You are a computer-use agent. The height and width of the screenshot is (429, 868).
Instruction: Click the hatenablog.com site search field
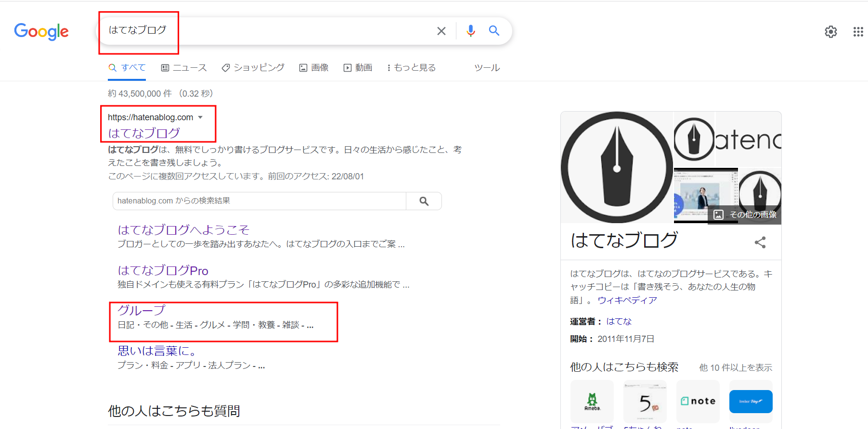coord(259,201)
